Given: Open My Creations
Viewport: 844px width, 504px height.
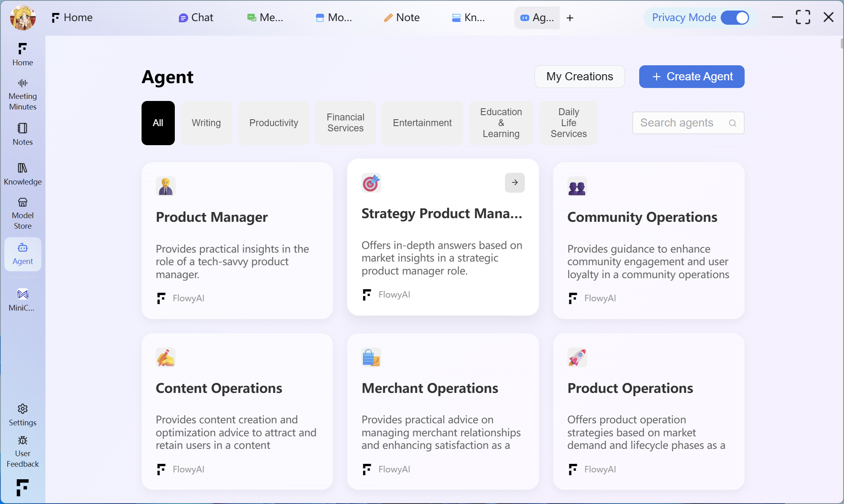Looking at the screenshot, I should coord(580,77).
